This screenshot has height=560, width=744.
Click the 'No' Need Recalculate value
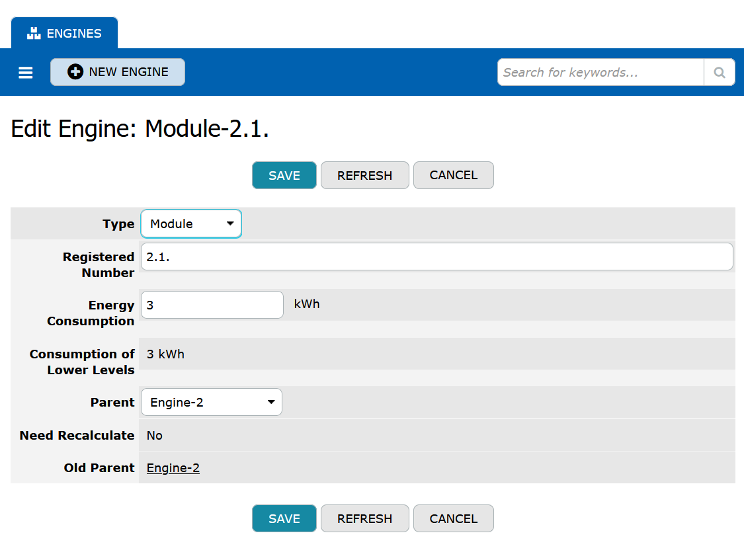pyautogui.click(x=155, y=435)
